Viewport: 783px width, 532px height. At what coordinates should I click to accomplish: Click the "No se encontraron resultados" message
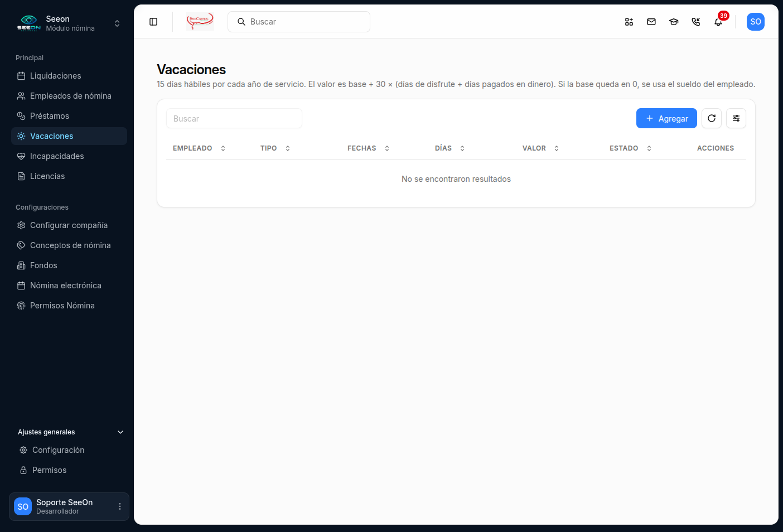coord(456,179)
